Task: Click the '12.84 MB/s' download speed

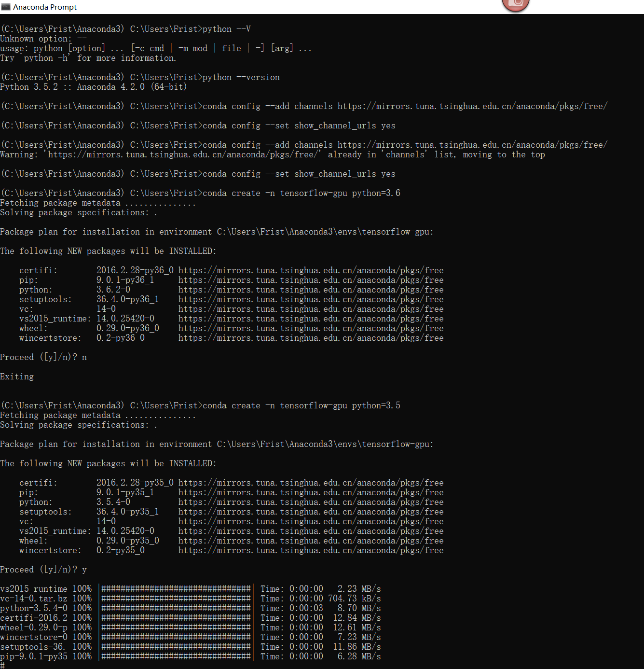Action: (357, 618)
